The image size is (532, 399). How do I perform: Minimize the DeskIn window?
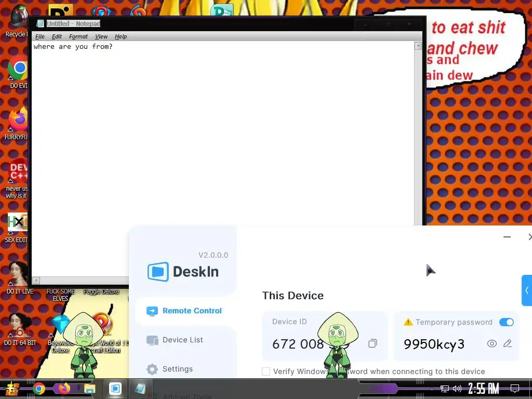coord(507,237)
